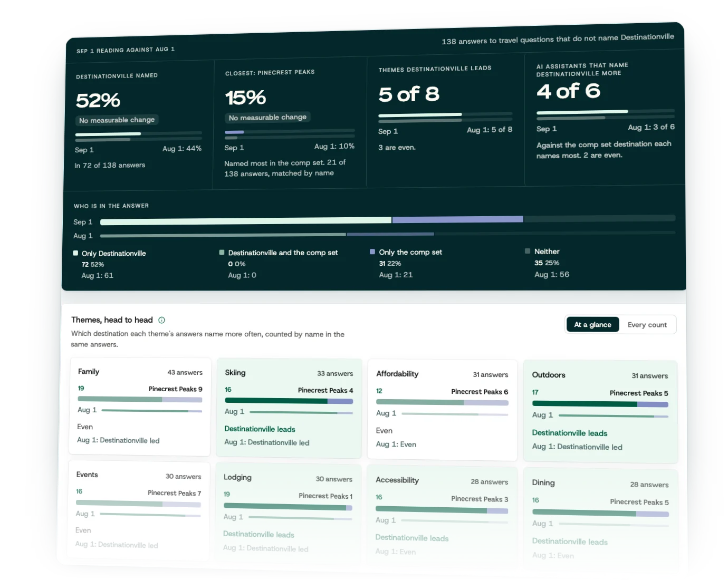Click the "Neither" legend label

click(x=547, y=252)
